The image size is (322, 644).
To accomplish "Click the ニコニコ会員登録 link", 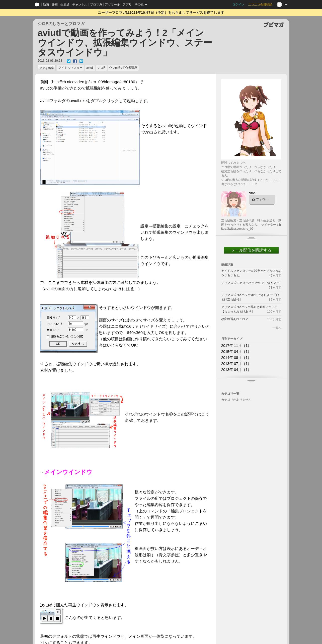I will (260, 5).
